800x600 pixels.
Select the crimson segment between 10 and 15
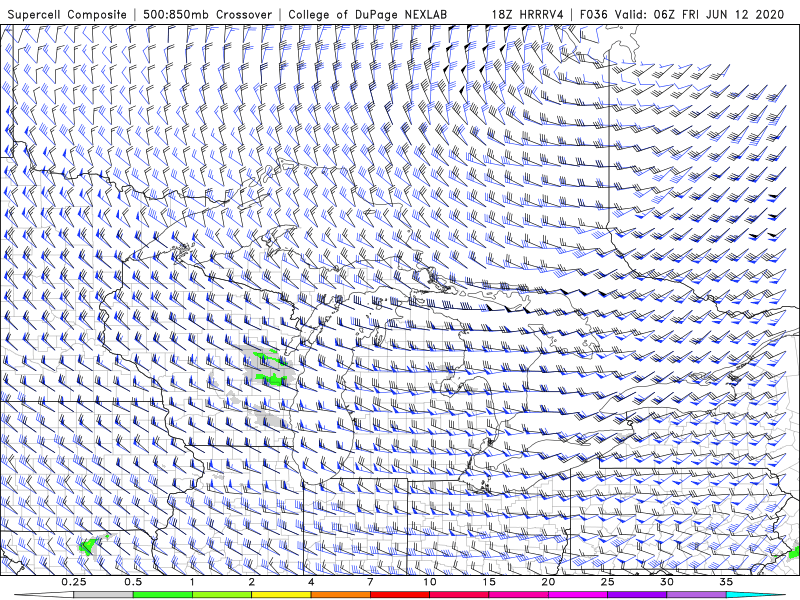[459, 595]
